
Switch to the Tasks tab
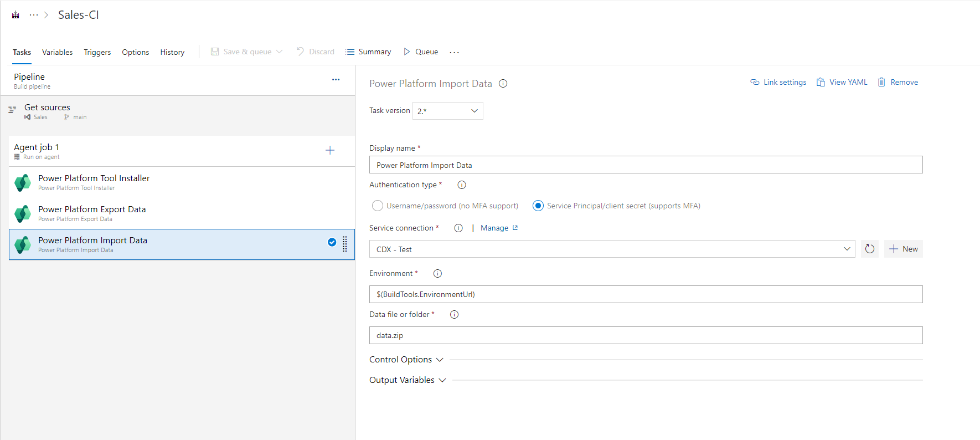click(x=22, y=52)
